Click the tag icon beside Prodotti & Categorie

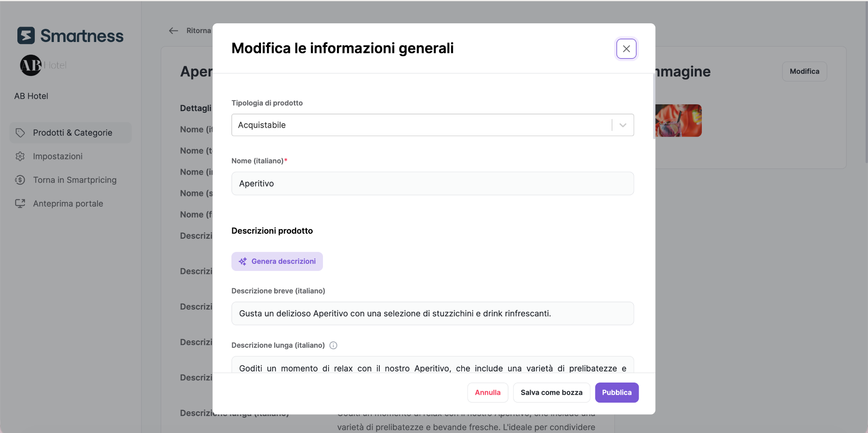pos(20,133)
